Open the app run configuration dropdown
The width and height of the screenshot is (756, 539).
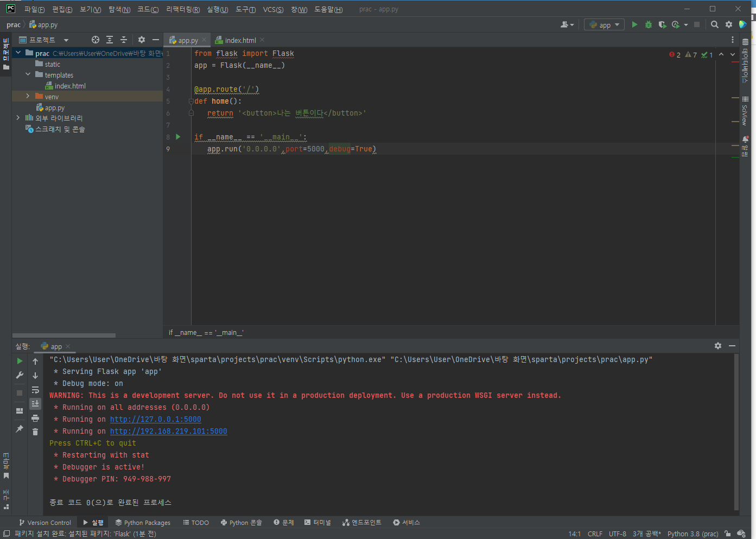pyautogui.click(x=604, y=24)
